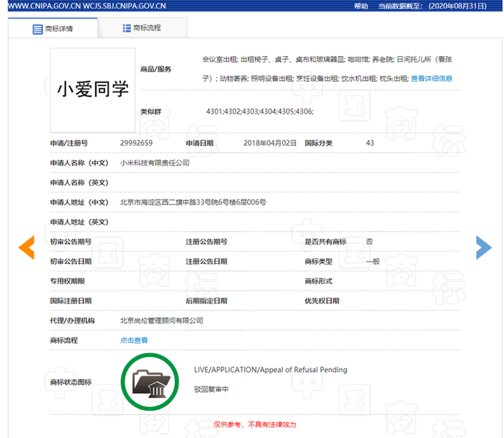
Task: Click the red 仅供参考 disclaimer text
Action: [255, 424]
